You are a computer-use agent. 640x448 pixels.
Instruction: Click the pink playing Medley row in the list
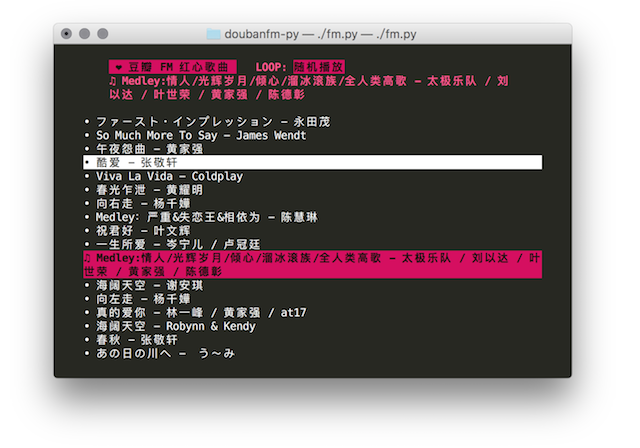pyautogui.click(x=313, y=264)
